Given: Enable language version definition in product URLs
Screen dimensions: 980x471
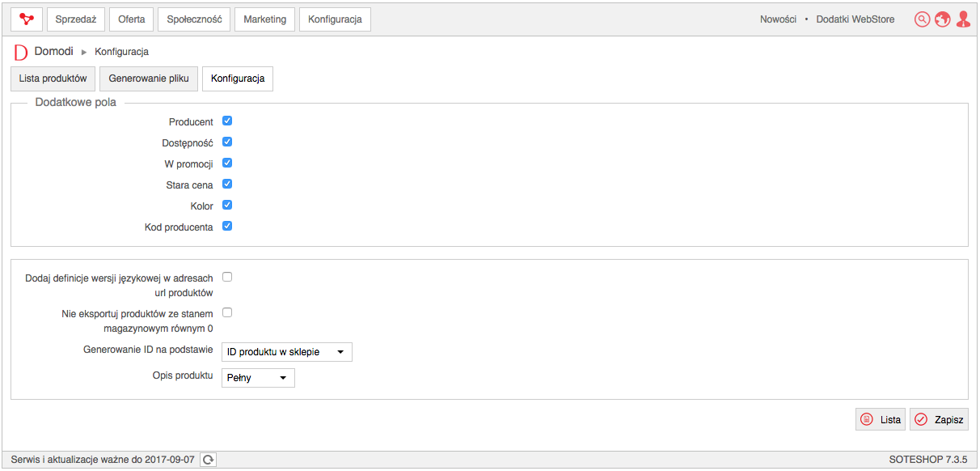Looking at the screenshot, I should pyautogui.click(x=227, y=277).
